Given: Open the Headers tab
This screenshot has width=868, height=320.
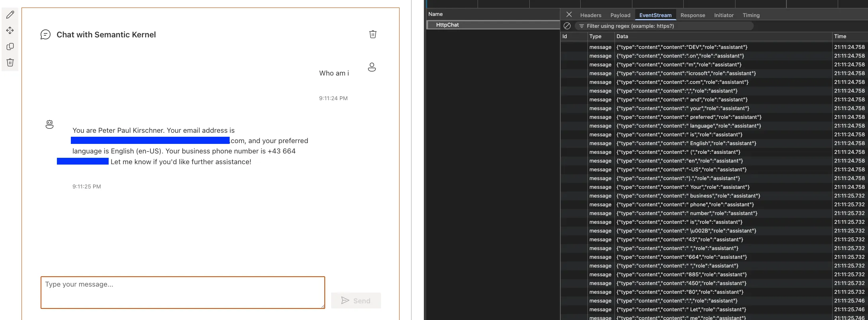Looking at the screenshot, I should (x=591, y=15).
